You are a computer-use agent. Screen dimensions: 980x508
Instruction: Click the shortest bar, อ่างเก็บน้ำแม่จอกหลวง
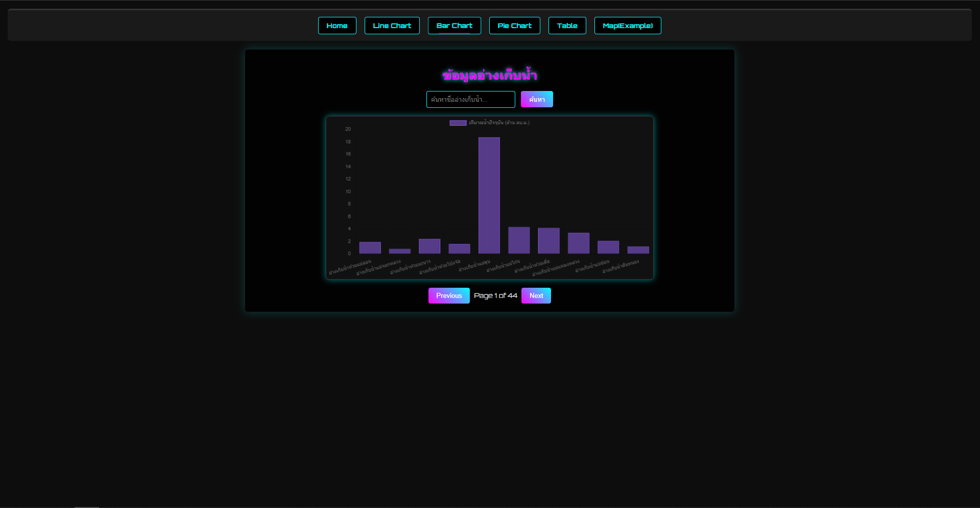tap(399, 251)
